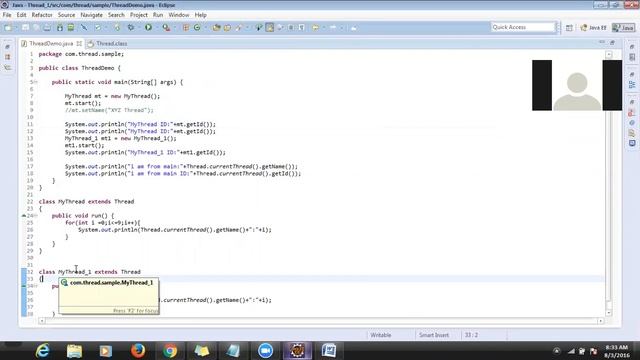The height and width of the screenshot is (360, 640).
Task: Toggle Breadcrumb in the toolbar
Action: coord(259,28)
